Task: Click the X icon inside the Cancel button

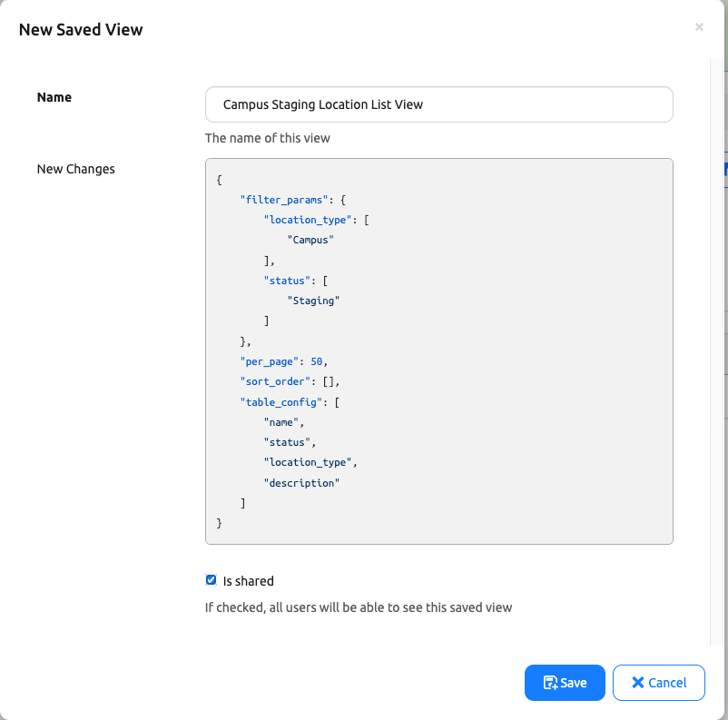Action: click(x=638, y=682)
